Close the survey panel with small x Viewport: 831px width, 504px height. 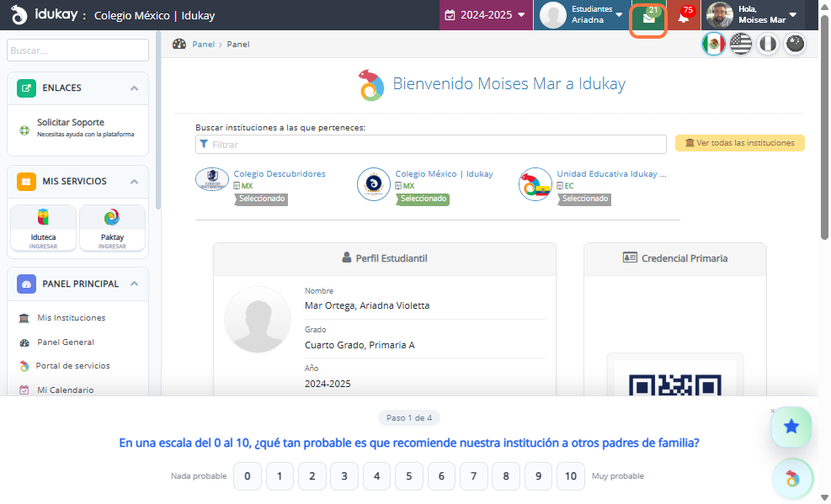(773, 411)
